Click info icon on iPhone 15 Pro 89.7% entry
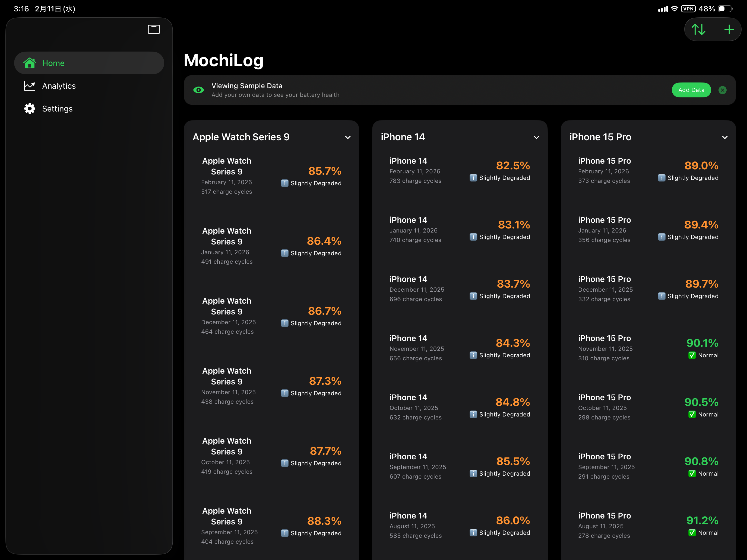This screenshot has height=560, width=747. pos(662,296)
